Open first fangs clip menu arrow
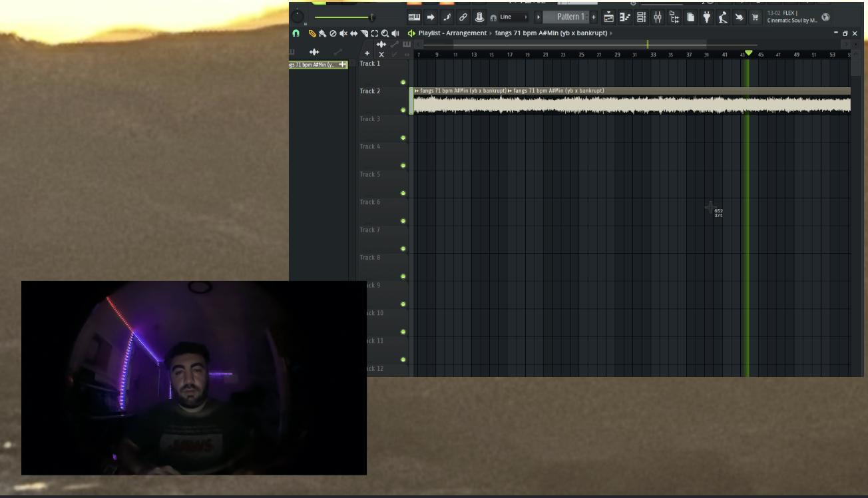The width and height of the screenshot is (868, 498). [417, 91]
